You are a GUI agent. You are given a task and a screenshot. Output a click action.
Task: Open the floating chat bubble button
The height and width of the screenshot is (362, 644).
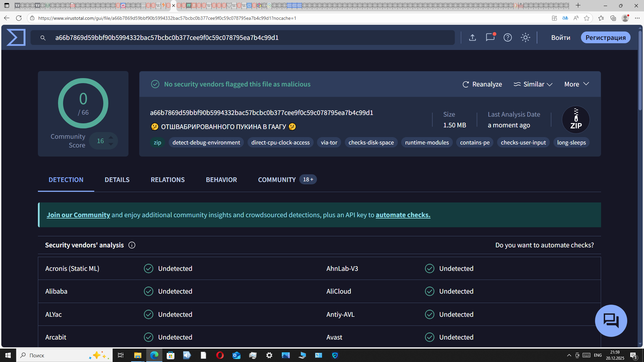(x=611, y=320)
